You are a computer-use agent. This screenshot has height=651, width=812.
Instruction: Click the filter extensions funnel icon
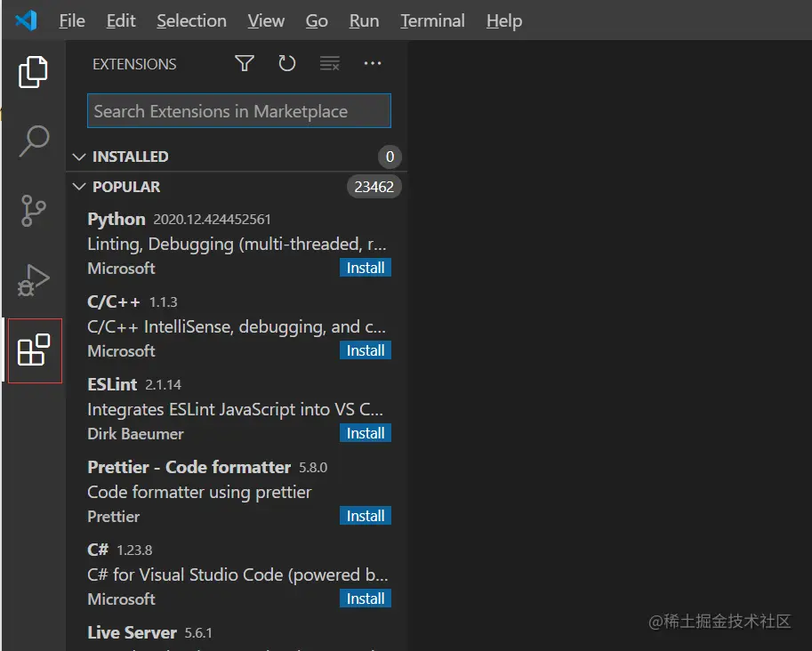(245, 63)
